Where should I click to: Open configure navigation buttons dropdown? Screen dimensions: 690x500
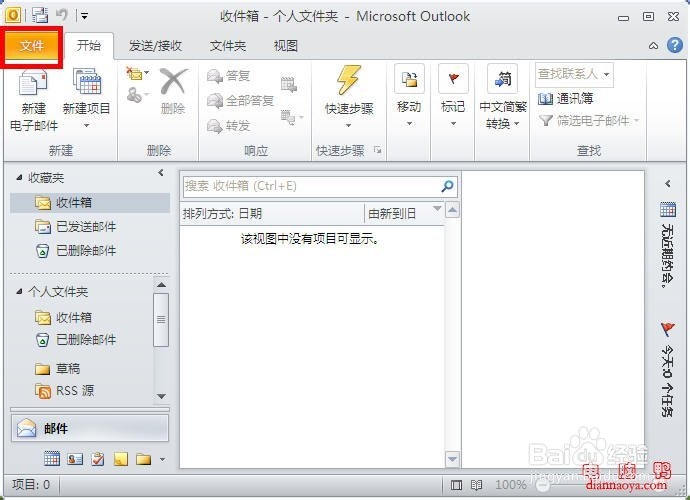click(x=162, y=460)
